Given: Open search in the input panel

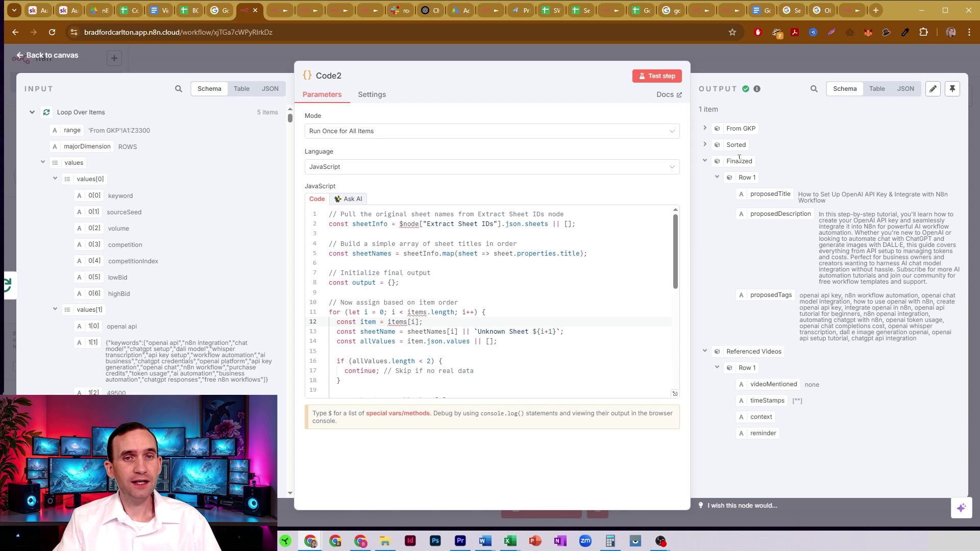Looking at the screenshot, I should pyautogui.click(x=178, y=89).
